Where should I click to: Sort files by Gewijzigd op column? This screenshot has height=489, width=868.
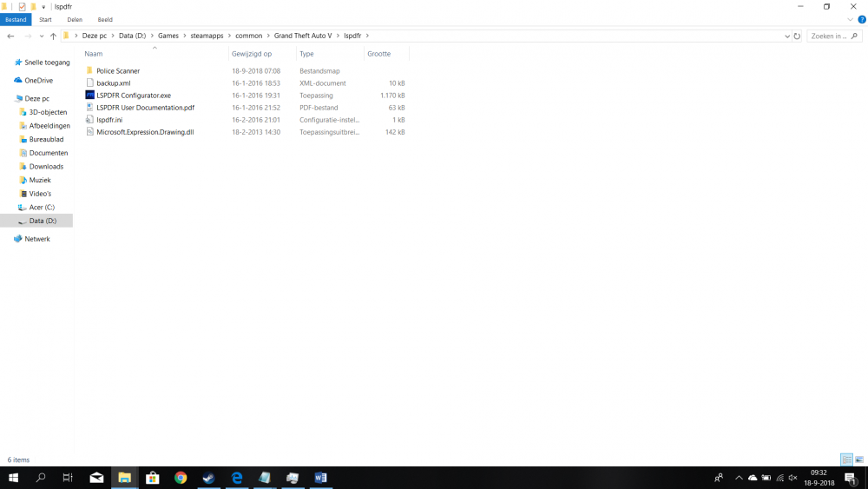tap(252, 54)
